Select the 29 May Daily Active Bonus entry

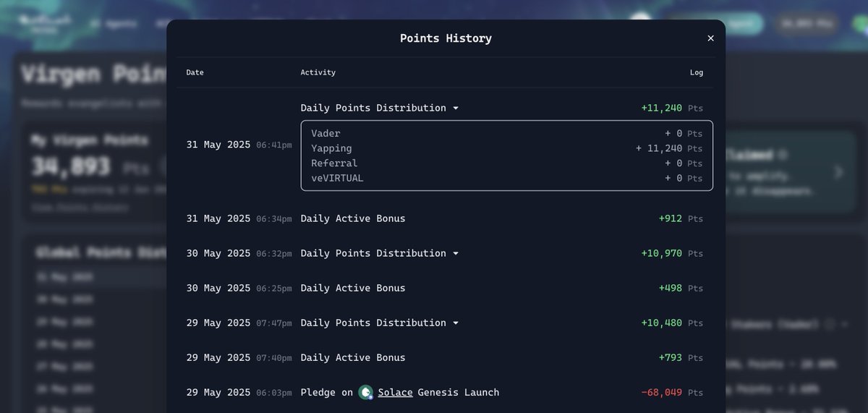[x=444, y=357]
